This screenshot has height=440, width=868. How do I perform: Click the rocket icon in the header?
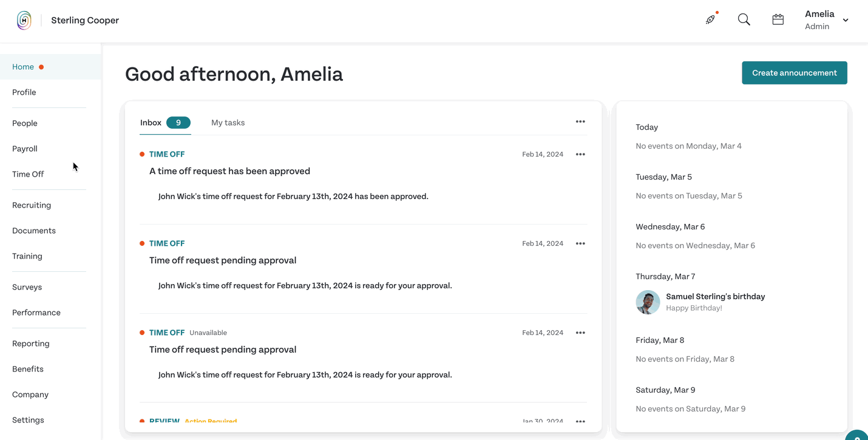(710, 20)
